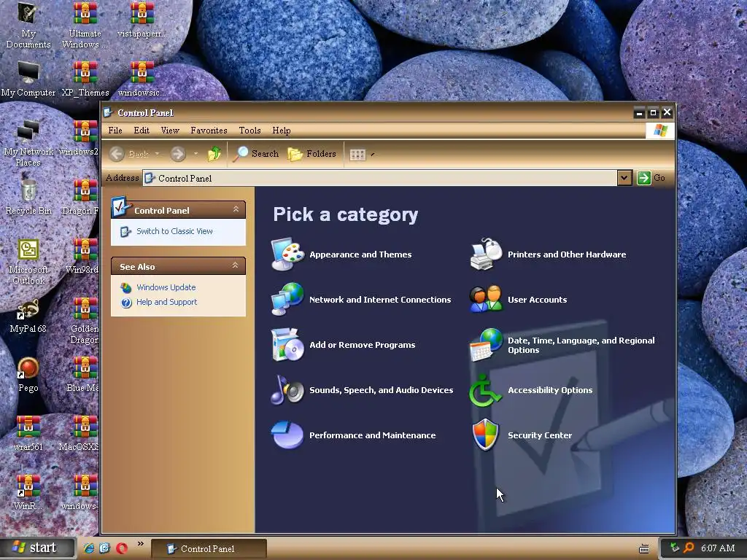Click the Back navigation arrow icon

pyautogui.click(x=117, y=154)
